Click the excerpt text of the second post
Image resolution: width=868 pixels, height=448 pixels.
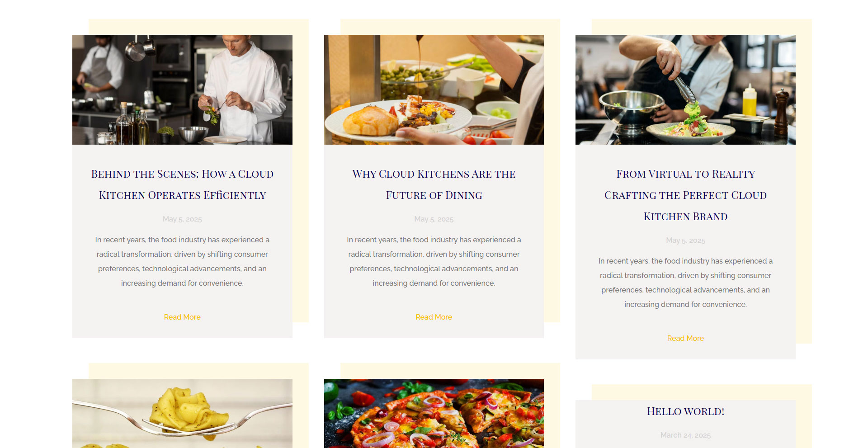point(434,261)
